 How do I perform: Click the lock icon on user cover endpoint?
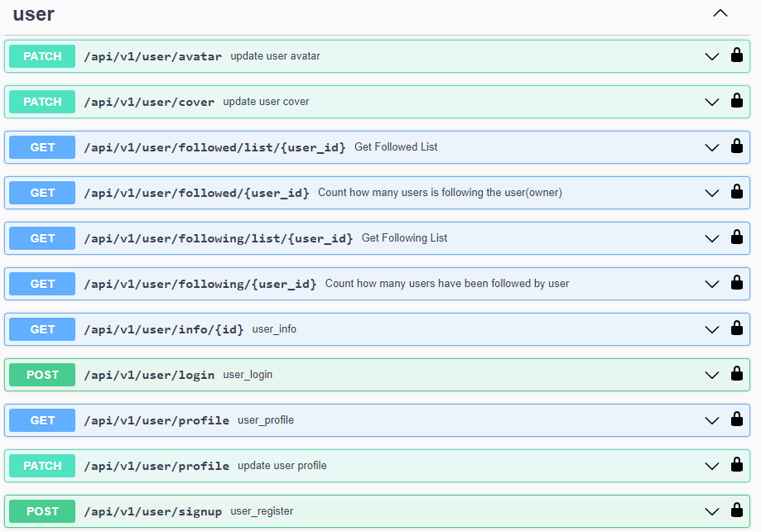(x=736, y=102)
